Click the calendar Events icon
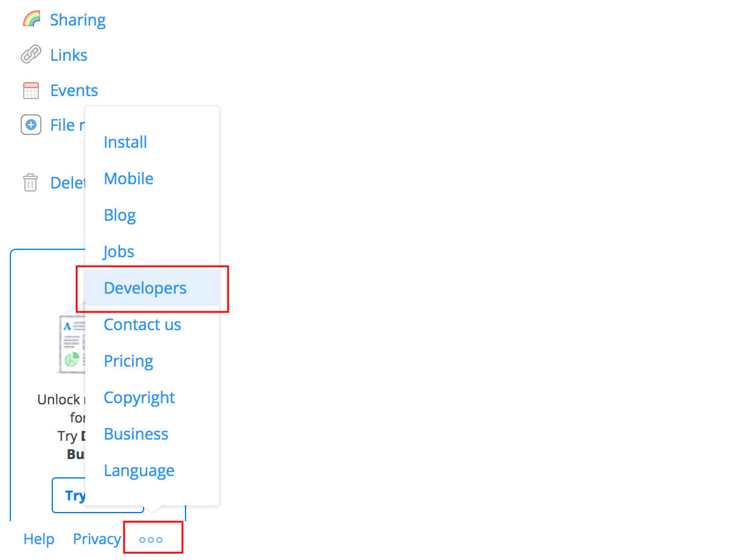The height and width of the screenshot is (560, 747). (30, 91)
